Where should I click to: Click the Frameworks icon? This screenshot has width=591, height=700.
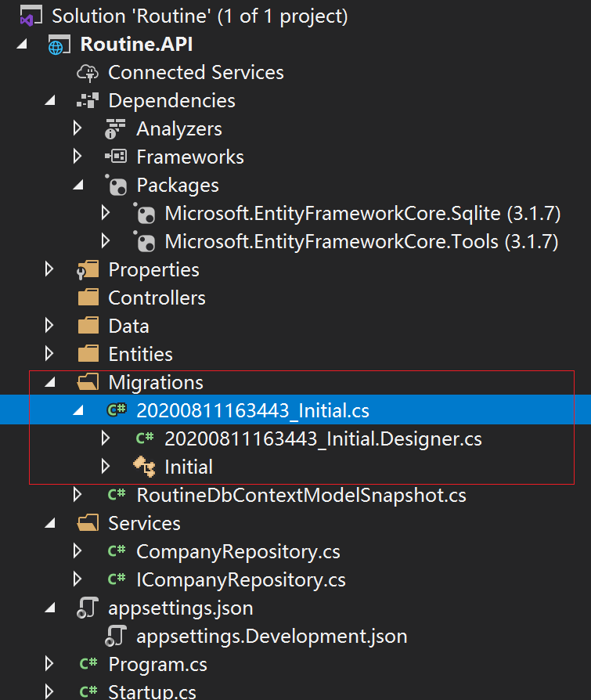(116, 157)
